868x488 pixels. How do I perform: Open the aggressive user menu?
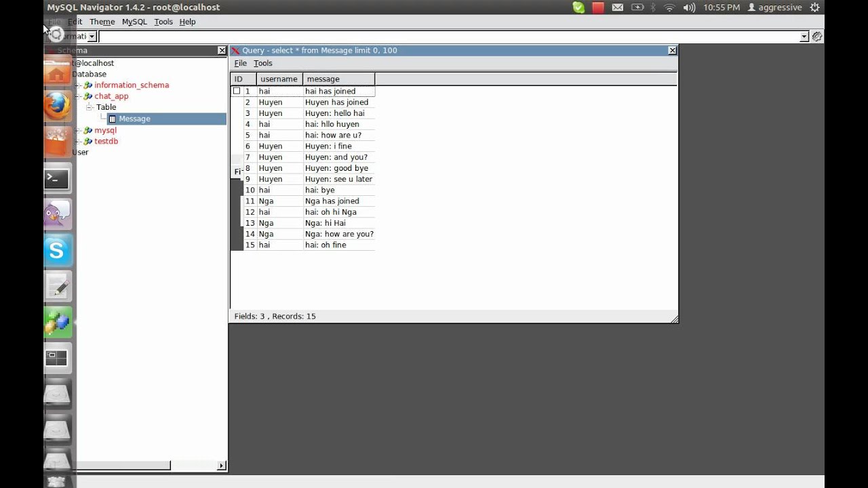[774, 7]
